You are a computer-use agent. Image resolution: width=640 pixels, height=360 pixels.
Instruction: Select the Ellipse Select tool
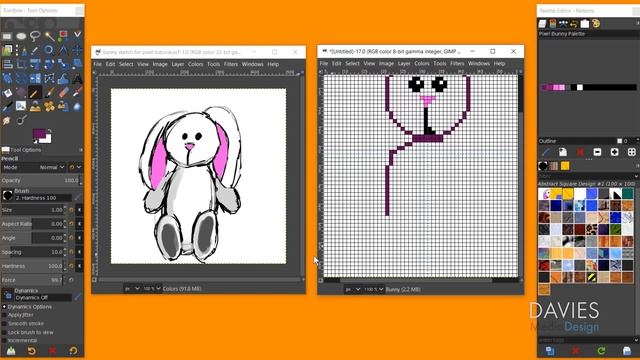coord(21,36)
